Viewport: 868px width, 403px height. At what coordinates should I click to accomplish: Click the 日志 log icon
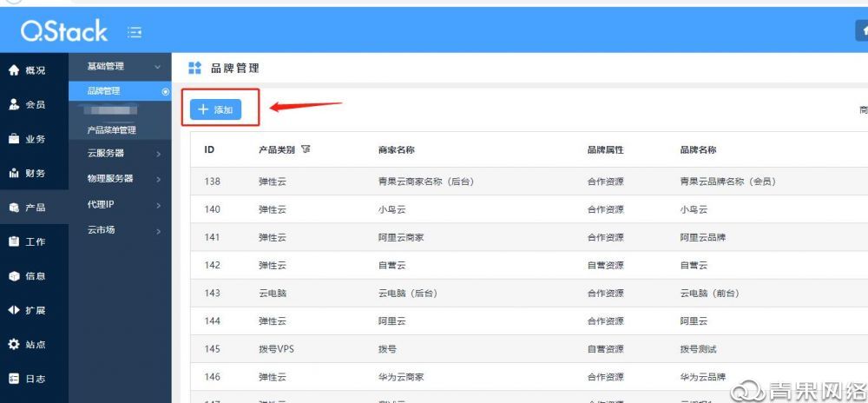[x=14, y=379]
